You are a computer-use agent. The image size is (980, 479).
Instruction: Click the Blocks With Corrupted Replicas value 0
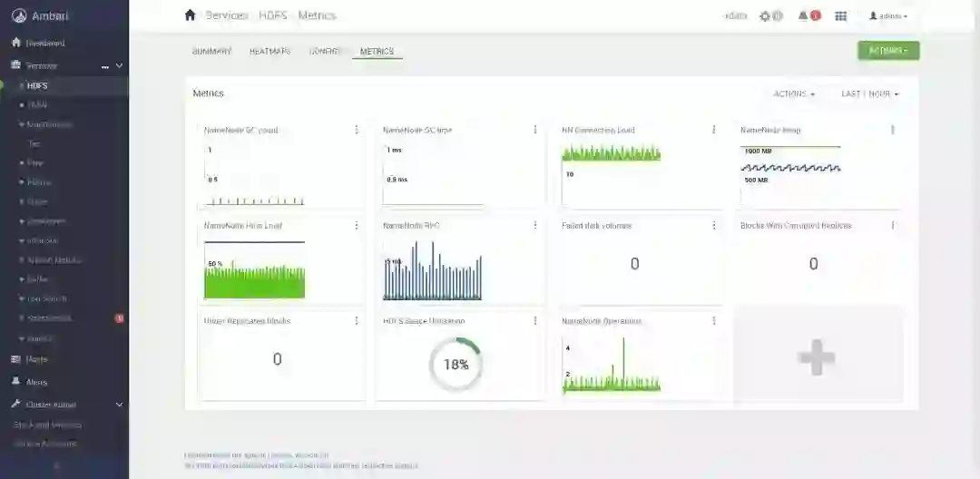click(x=813, y=264)
